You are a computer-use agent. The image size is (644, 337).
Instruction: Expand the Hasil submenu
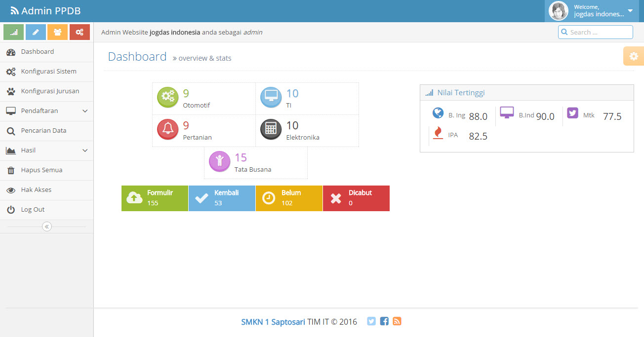click(x=47, y=150)
